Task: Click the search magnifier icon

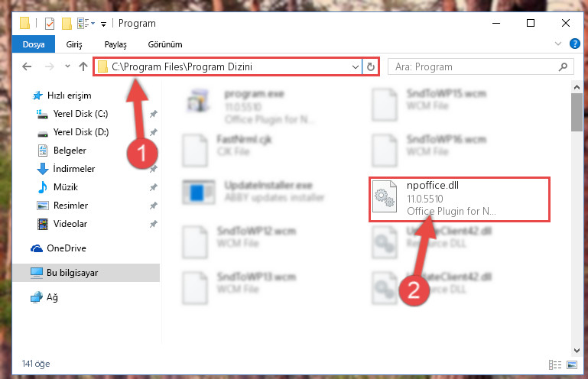Action: coord(563,66)
